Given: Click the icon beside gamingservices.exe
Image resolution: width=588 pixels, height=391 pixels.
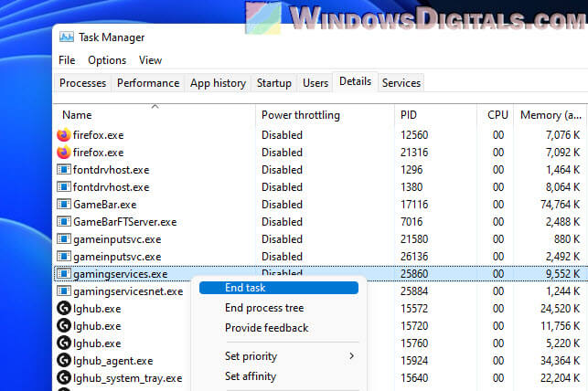Looking at the screenshot, I should click(x=64, y=274).
